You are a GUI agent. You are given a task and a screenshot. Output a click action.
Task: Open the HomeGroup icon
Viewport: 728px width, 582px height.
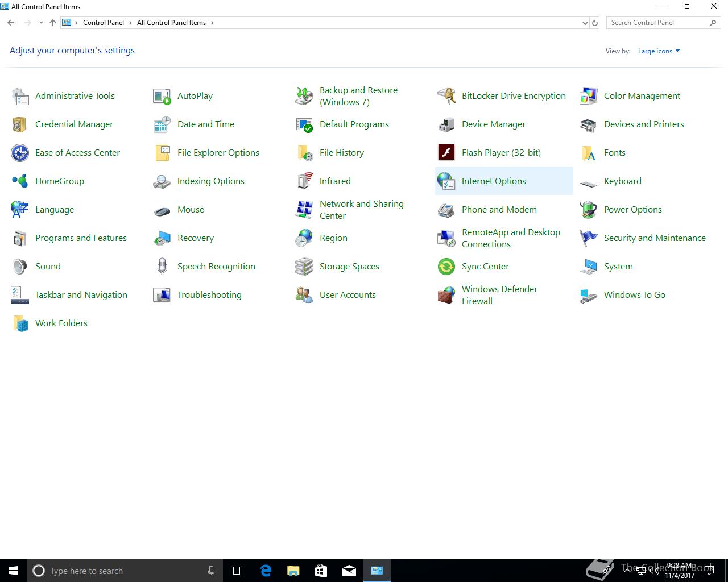(x=20, y=181)
